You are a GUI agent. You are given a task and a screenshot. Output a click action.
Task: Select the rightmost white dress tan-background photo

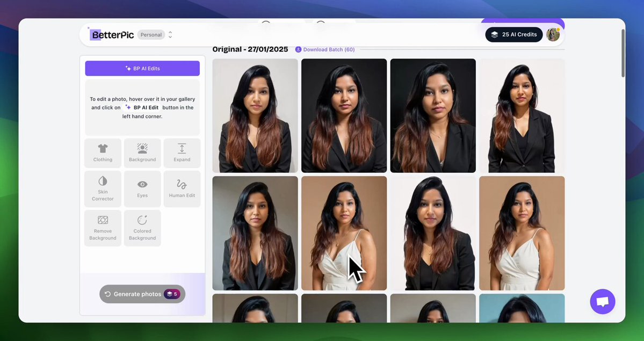tap(522, 234)
